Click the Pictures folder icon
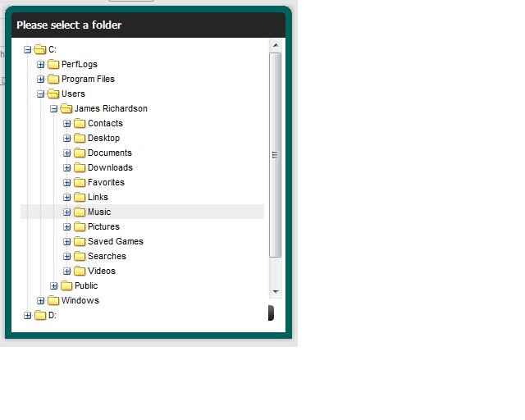 pos(80,226)
